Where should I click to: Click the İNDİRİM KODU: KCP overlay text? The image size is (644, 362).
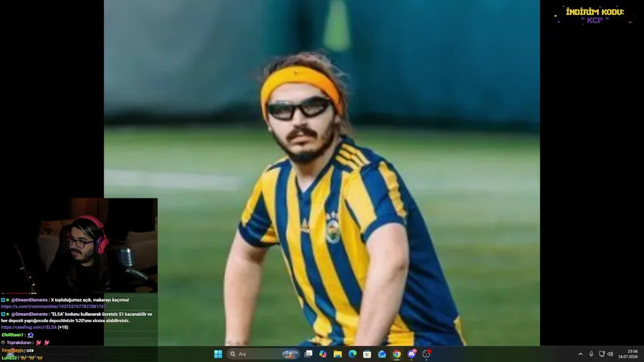click(595, 16)
